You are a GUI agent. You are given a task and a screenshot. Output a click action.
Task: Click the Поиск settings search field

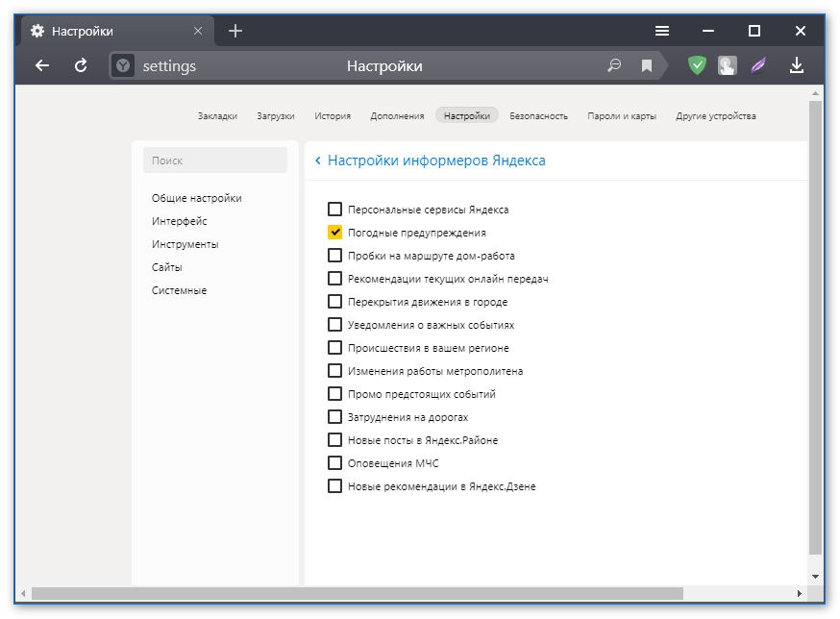pyautogui.click(x=215, y=161)
